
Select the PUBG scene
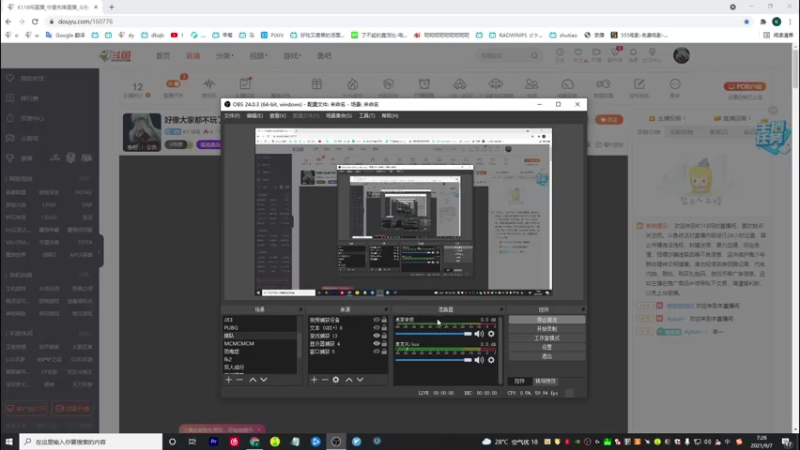(260, 328)
